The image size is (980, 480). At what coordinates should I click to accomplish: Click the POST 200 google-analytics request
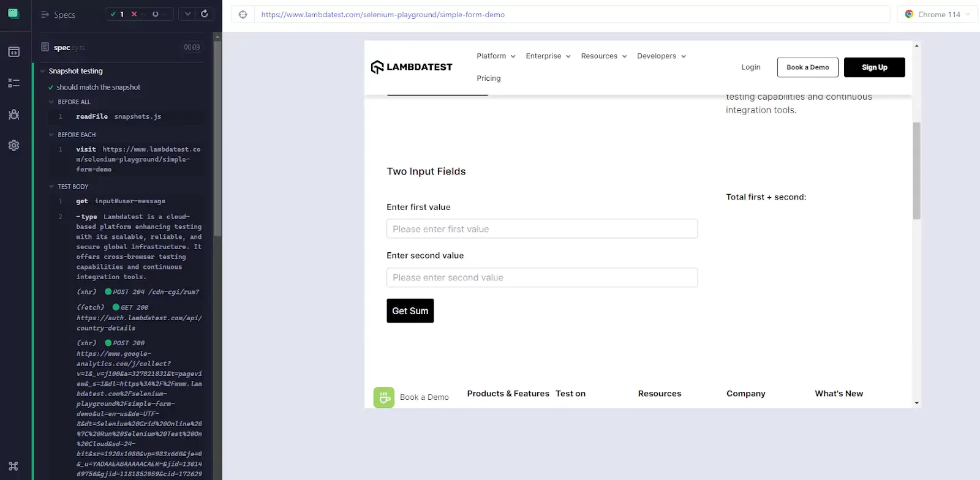139,408
